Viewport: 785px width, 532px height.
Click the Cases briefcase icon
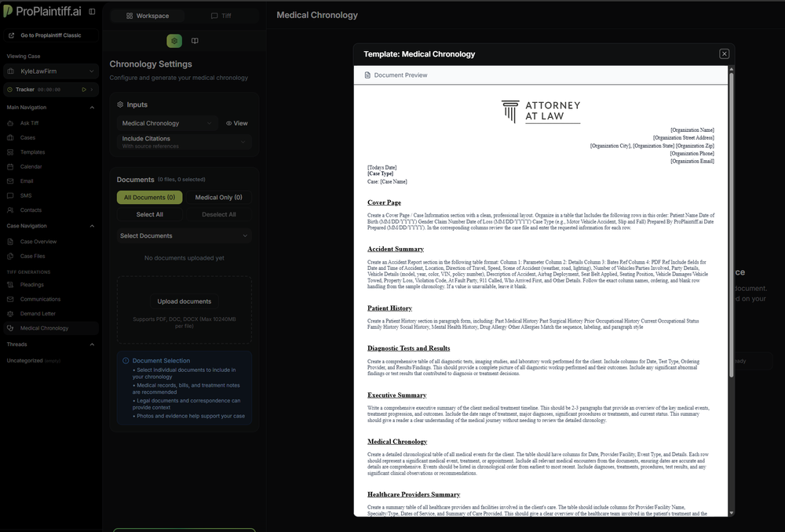pyautogui.click(x=10, y=137)
